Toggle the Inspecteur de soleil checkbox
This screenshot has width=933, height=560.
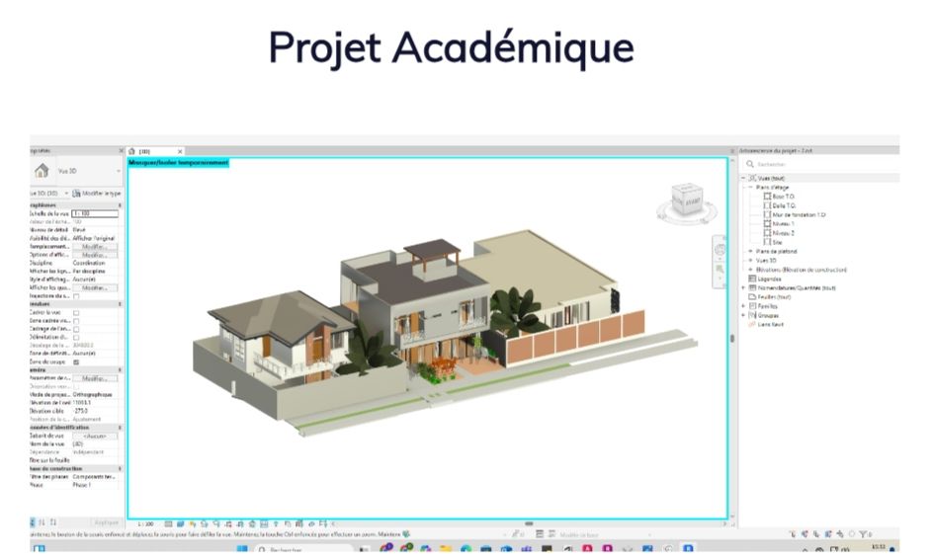[76, 296]
